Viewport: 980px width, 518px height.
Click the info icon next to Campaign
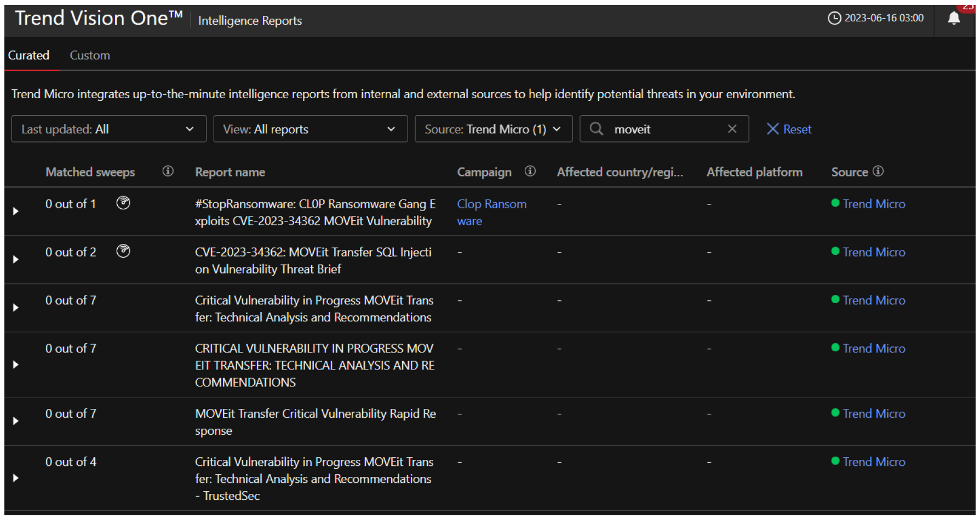point(530,172)
